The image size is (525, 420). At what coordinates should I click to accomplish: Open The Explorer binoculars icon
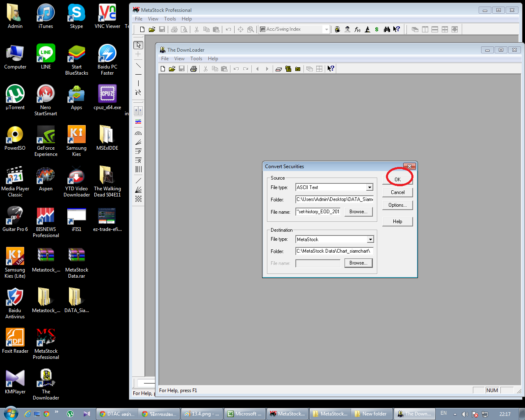point(387,30)
